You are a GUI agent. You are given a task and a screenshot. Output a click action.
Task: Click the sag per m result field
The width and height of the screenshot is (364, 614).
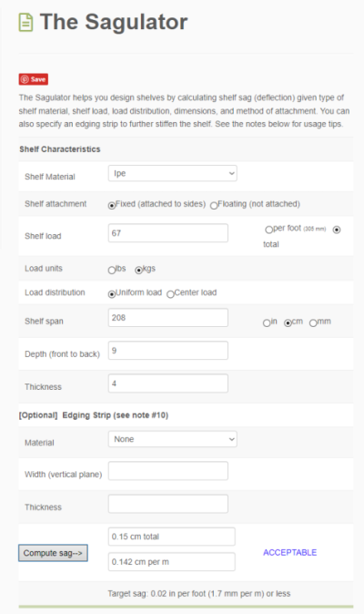click(x=172, y=562)
